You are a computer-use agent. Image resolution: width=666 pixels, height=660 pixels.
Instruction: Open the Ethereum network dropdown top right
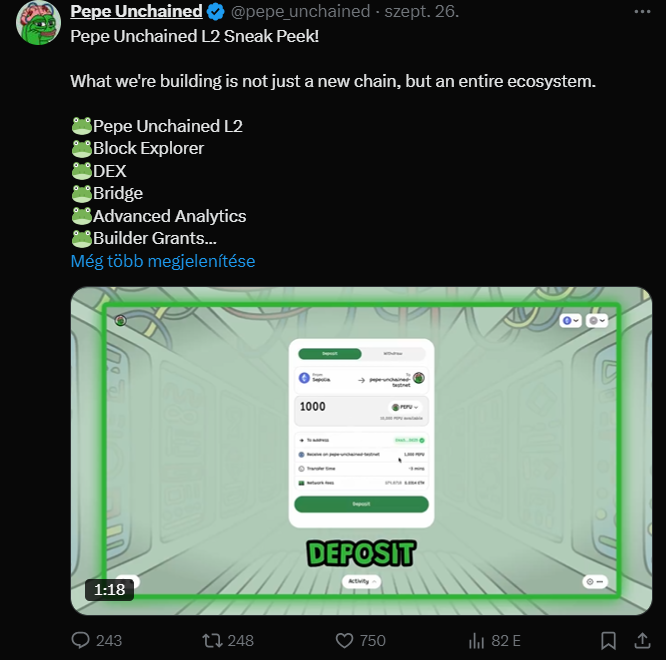[x=570, y=321]
